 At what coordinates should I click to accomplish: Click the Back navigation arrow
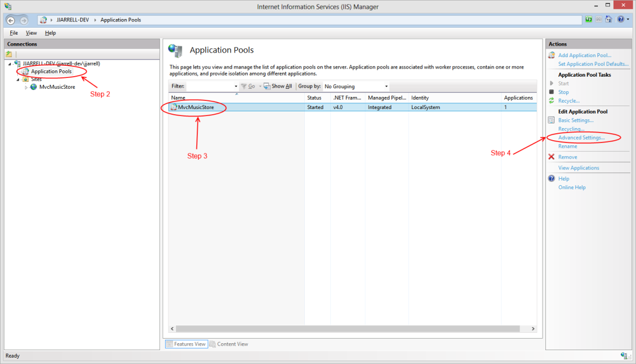[11, 20]
